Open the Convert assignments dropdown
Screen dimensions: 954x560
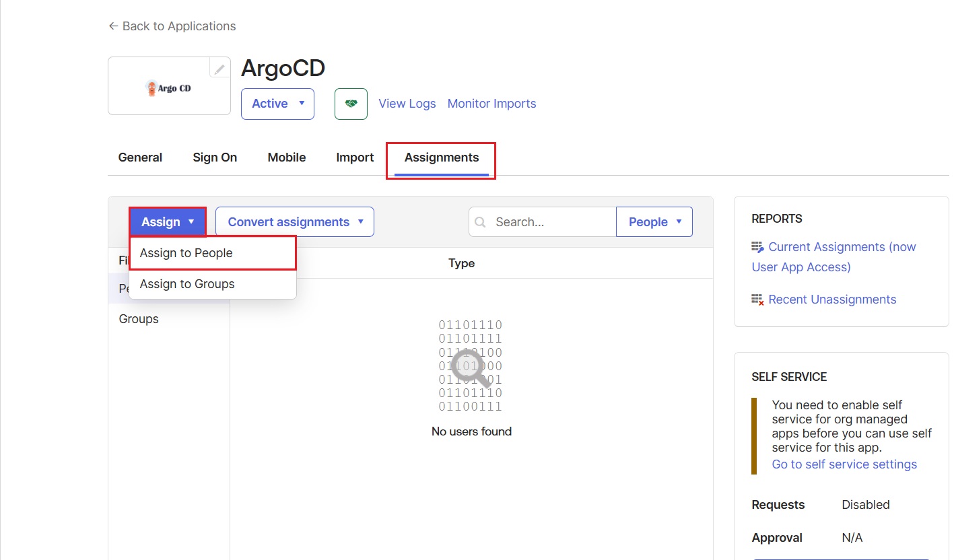tap(294, 221)
